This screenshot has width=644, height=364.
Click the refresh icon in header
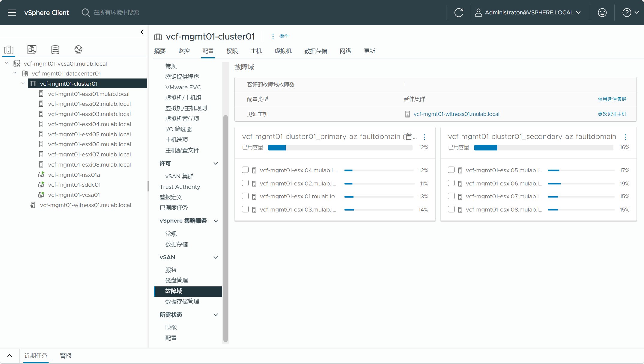click(459, 13)
